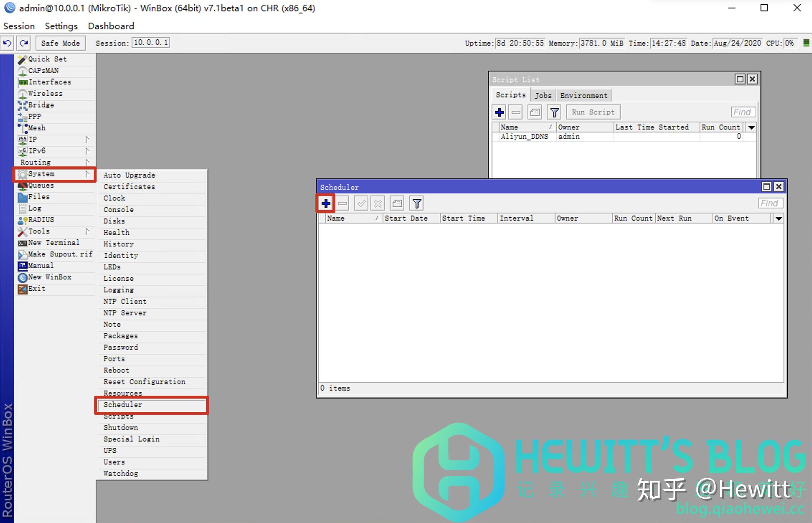The width and height of the screenshot is (812, 523).
Task: Open column dropdown in Scheduler table
Action: 779,218
